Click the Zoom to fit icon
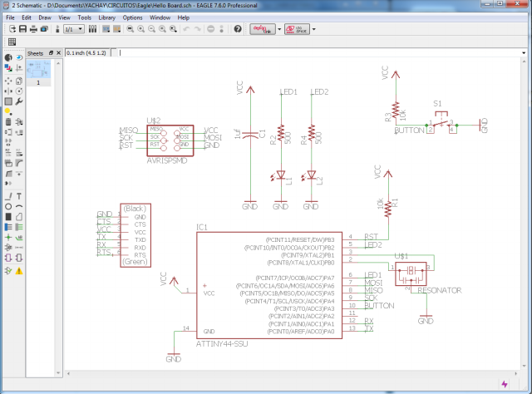The height and width of the screenshot is (394, 532). coord(130,29)
